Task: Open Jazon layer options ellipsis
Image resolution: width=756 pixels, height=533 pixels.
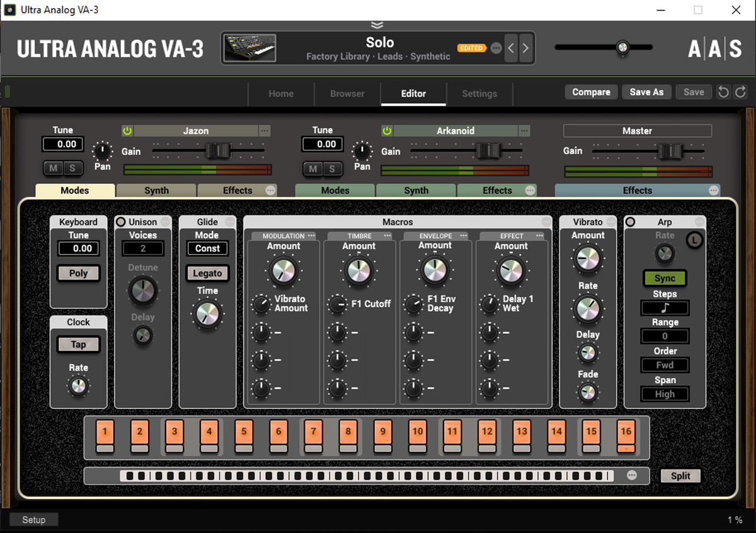Action: coord(265,131)
